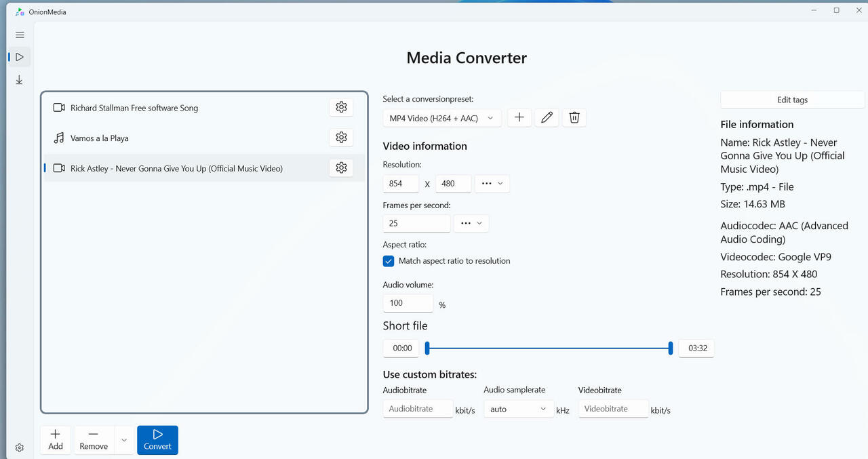868x459 pixels.
Task: Click the resolution width field 854
Action: 401,184
